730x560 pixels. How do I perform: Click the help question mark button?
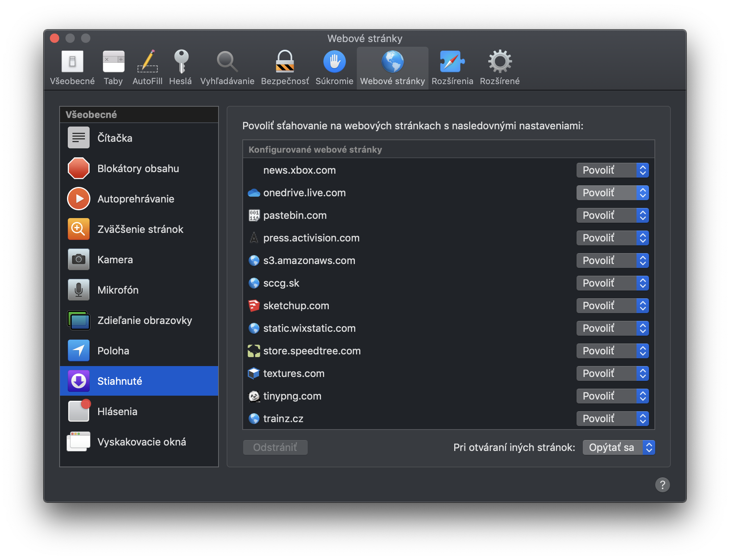tap(662, 485)
